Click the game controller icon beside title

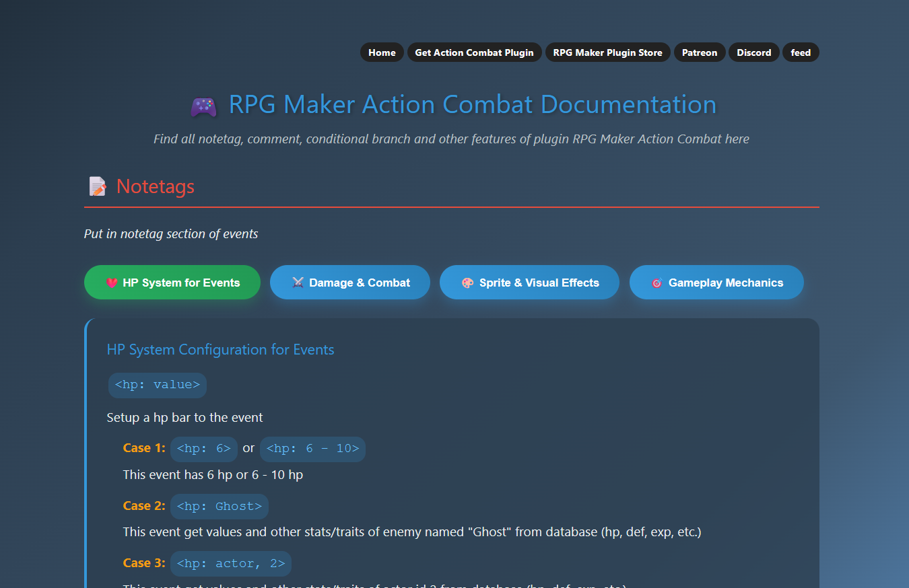[203, 106]
